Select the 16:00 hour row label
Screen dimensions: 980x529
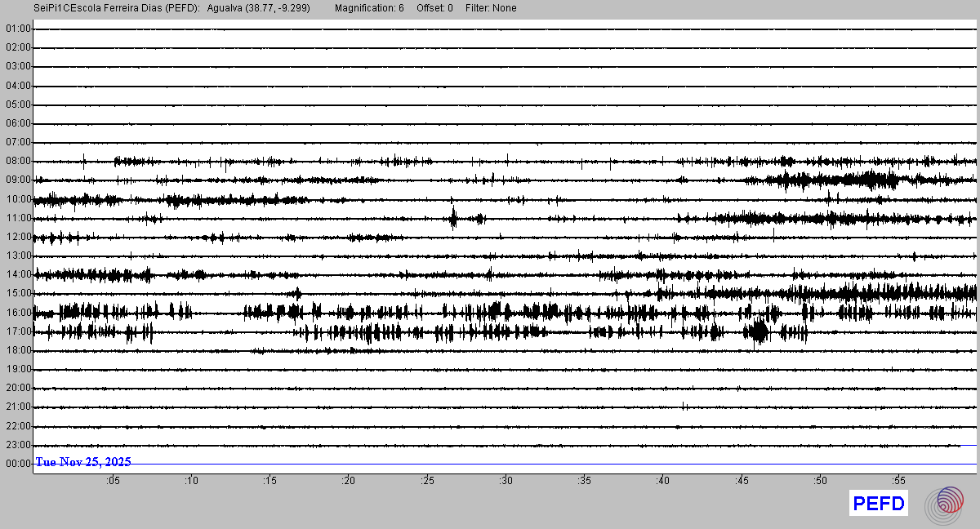[18, 313]
